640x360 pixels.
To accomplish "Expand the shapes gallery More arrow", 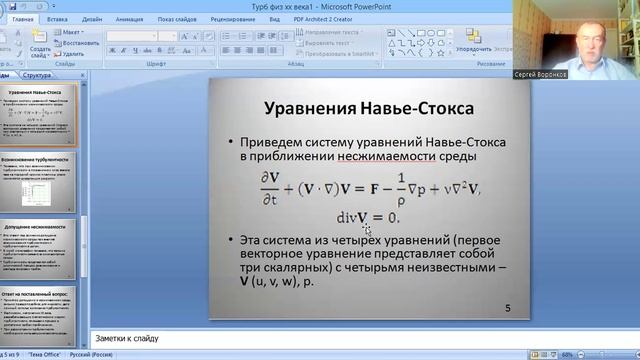I will [450, 53].
